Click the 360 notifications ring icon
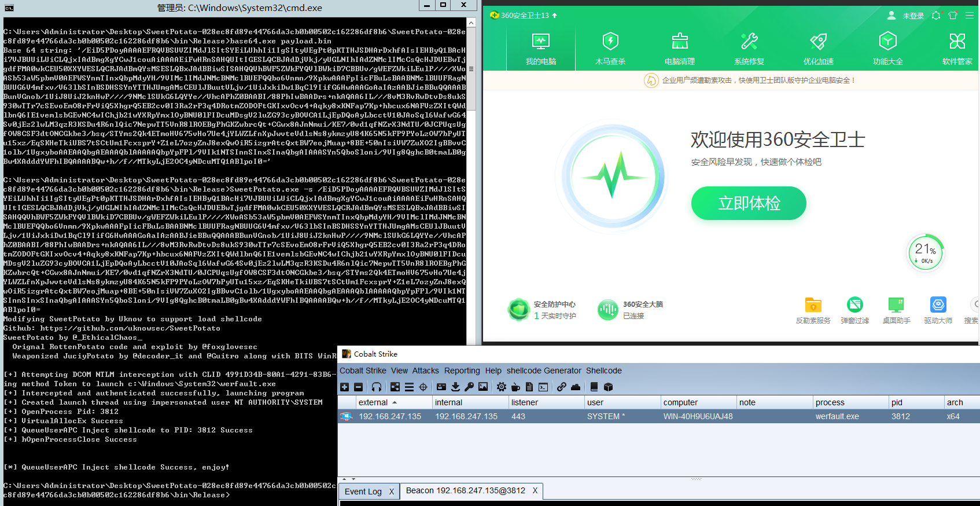980x506 pixels. [936, 16]
